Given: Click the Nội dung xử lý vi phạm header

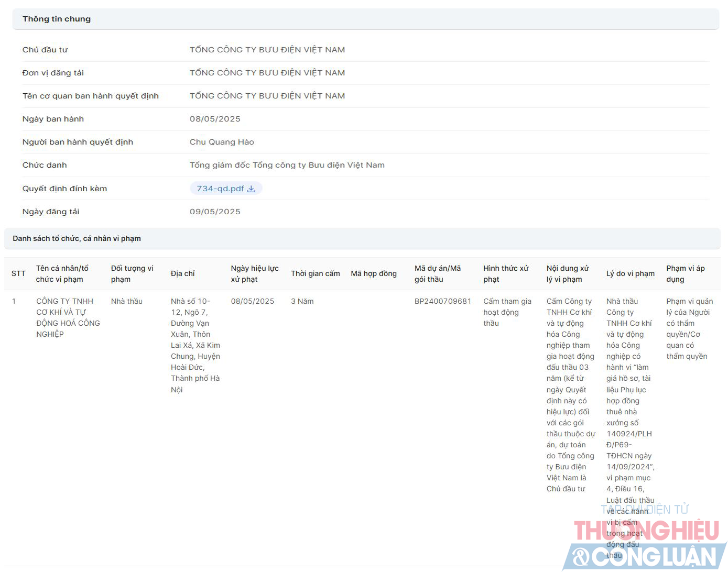Looking at the screenshot, I should 568,273.
